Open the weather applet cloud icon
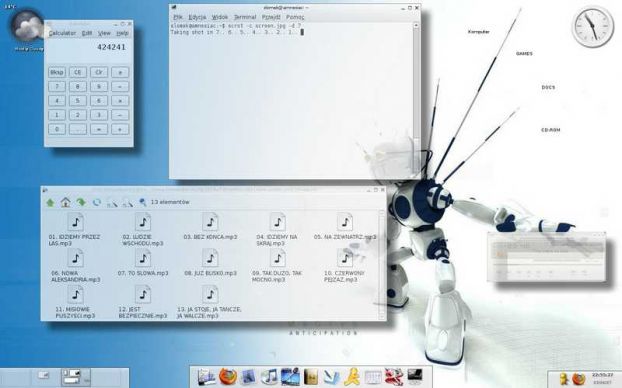Viewport: 622px width, 388px height. point(27,27)
